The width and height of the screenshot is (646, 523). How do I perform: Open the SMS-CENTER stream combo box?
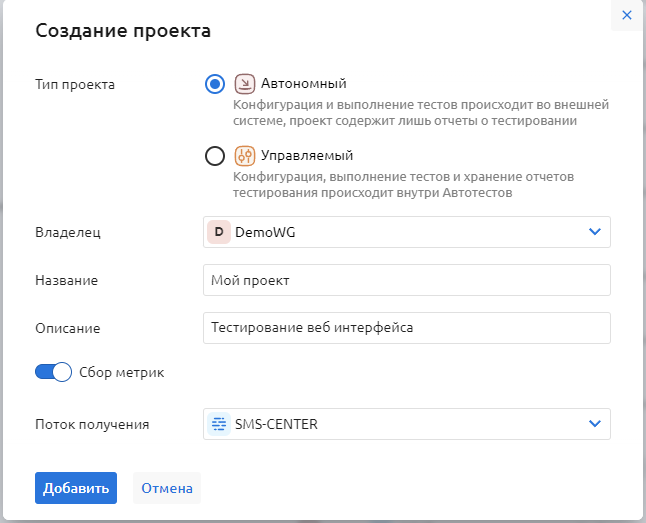pyautogui.click(x=400, y=424)
